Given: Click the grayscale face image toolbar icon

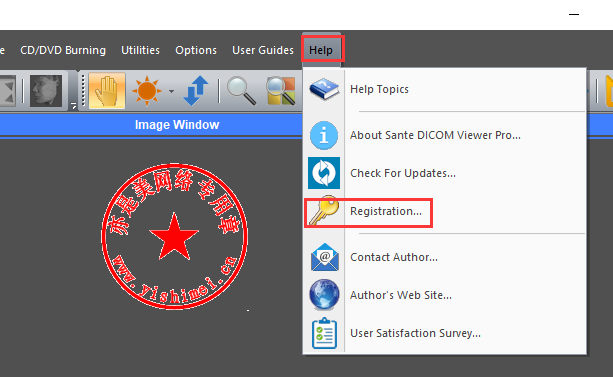Looking at the screenshot, I should (x=46, y=91).
